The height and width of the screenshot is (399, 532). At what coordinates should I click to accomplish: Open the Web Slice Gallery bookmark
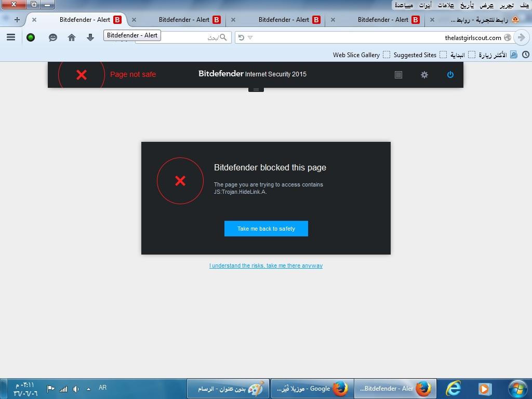362,55
